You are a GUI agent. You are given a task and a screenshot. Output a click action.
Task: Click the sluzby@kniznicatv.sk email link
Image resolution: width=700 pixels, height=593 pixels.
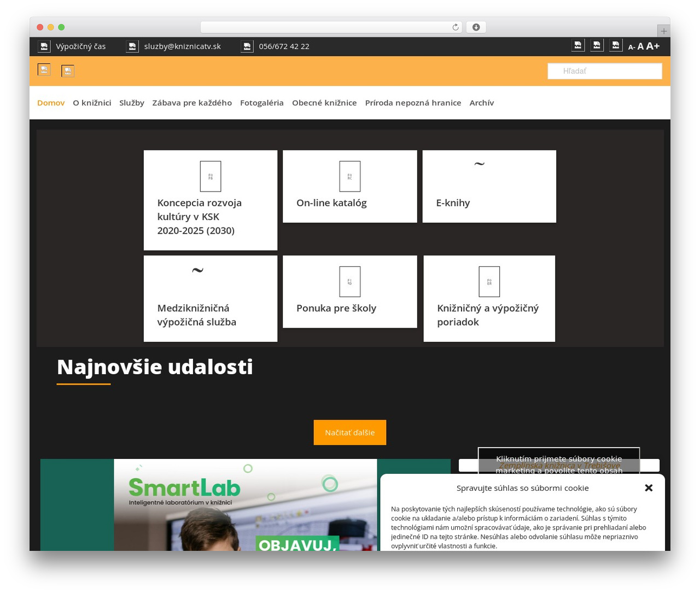[x=183, y=46]
